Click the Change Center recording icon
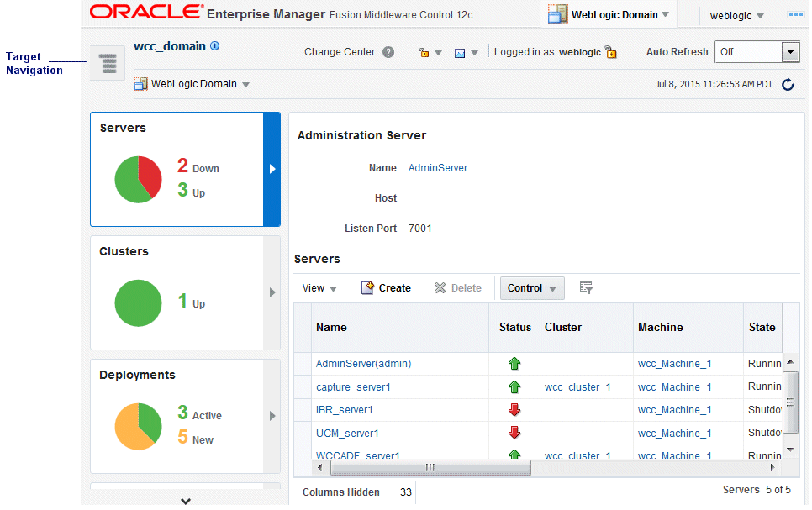The image size is (812, 510). click(x=460, y=53)
